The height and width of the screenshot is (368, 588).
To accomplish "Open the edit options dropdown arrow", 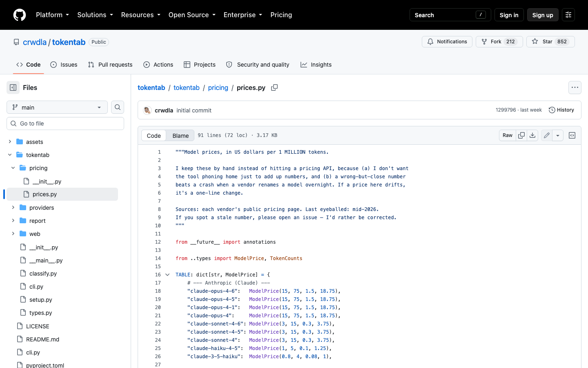I will (x=558, y=135).
